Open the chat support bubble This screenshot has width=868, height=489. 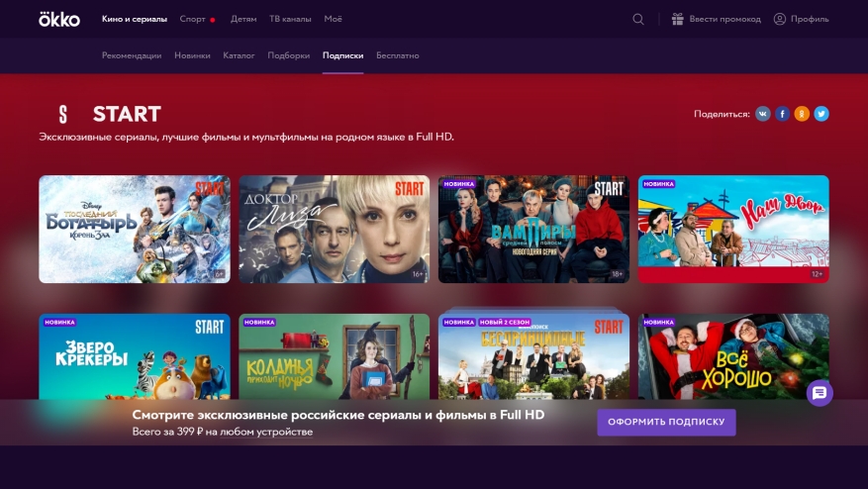(x=820, y=393)
